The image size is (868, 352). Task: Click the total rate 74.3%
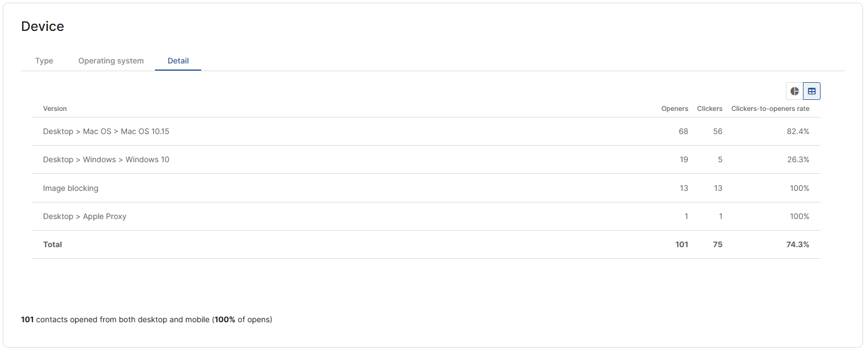point(797,244)
